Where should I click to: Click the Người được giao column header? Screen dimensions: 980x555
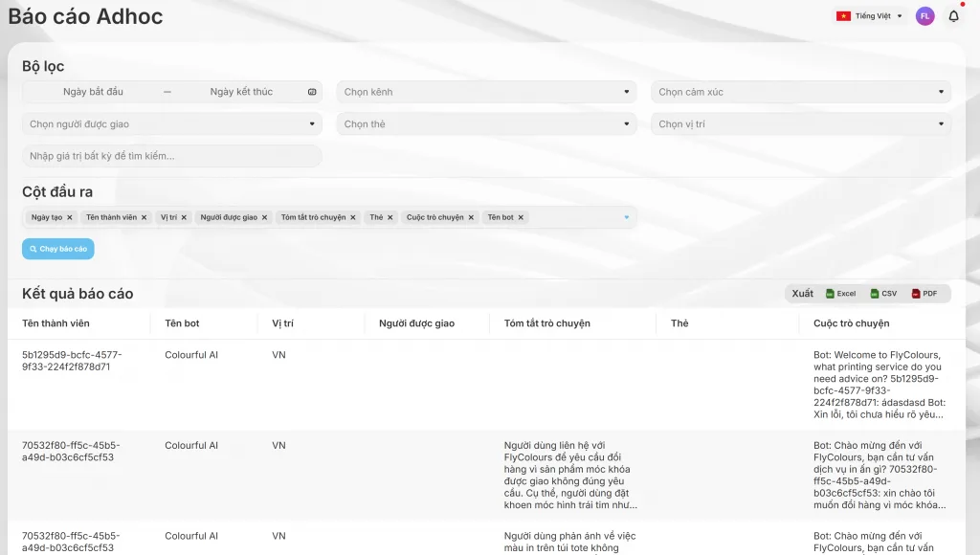[x=417, y=323]
